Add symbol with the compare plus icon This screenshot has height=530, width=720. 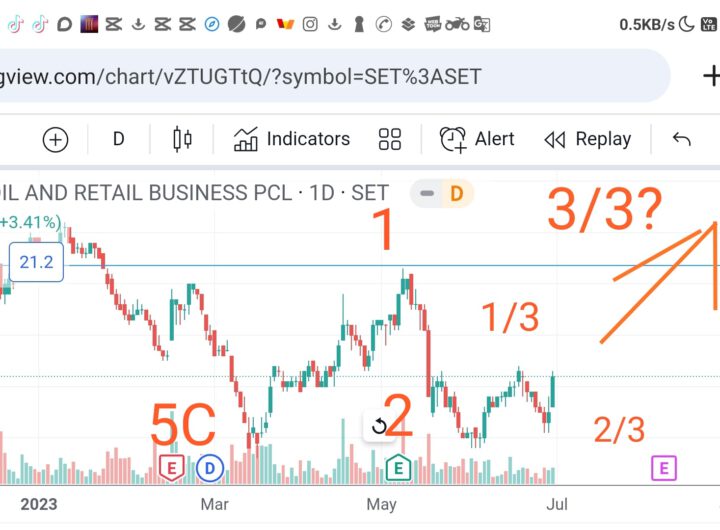[56, 139]
